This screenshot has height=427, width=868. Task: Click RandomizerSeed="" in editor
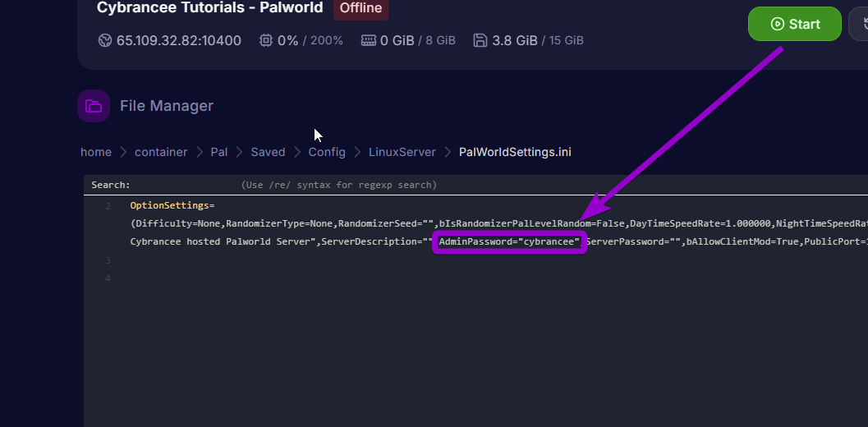385,223
